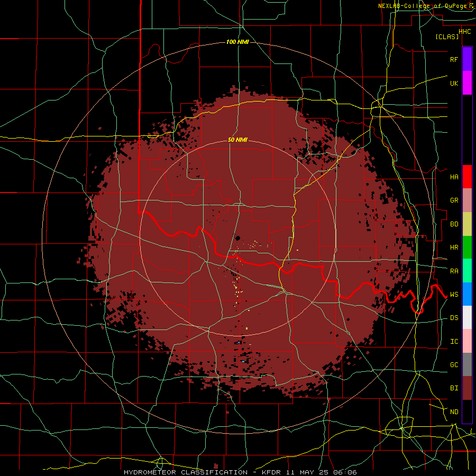
Task: Click the '[CLAS]' units label
Action: (x=447, y=36)
